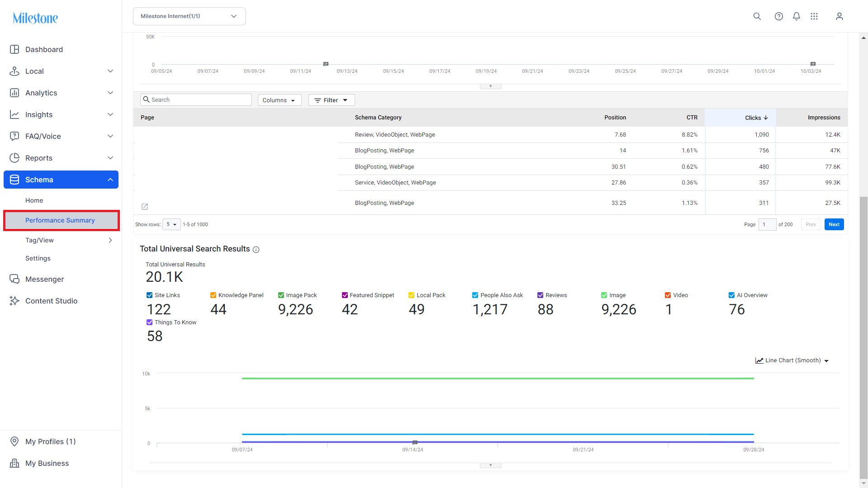Click the open-page external link icon
Image resolution: width=868 pixels, height=488 pixels.
click(x=145, y=207)
